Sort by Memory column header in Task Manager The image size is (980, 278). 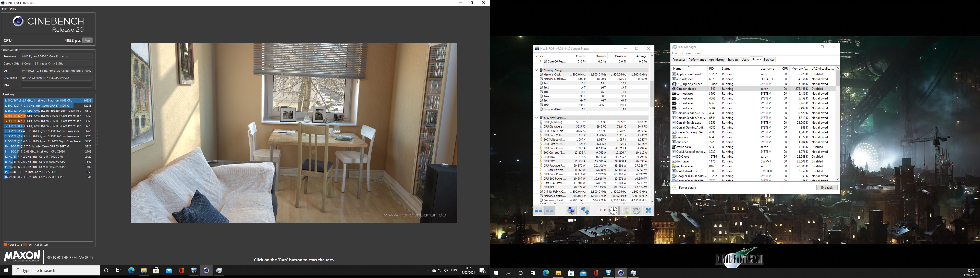[x=799, y=69]
